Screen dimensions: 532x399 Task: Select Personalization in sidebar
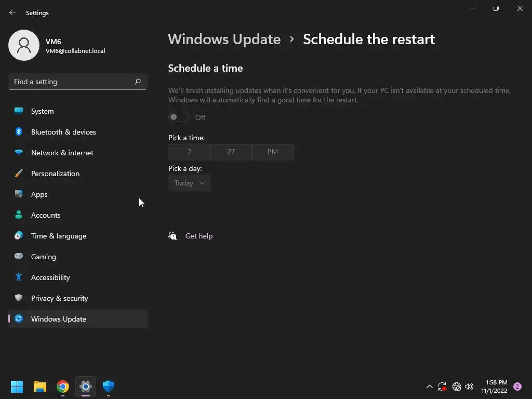[78, 174]
